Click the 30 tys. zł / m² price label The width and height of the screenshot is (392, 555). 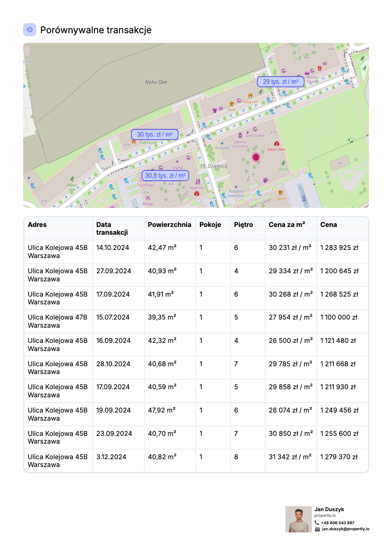(x=155, y=135)
